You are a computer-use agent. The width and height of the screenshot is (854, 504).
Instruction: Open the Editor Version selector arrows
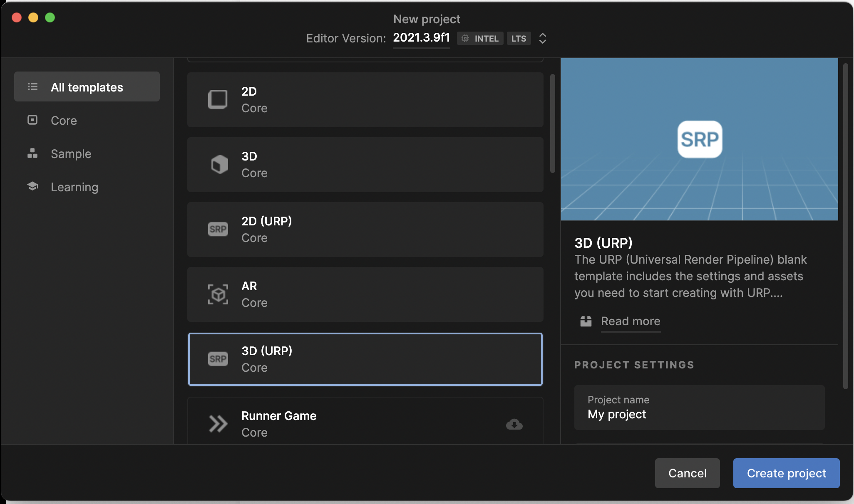[542, 38]
